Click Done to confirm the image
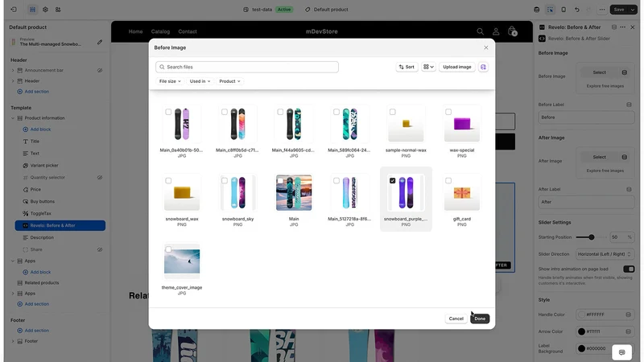 click(480, 319)
